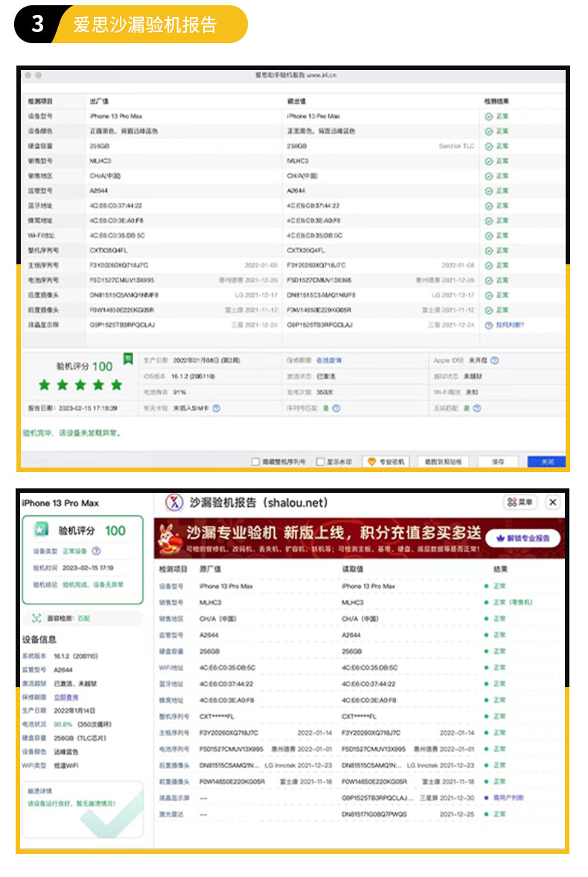Click iPhone 13 Pro Max title in 沙漏 sidebar

click(x=60, y=503)
